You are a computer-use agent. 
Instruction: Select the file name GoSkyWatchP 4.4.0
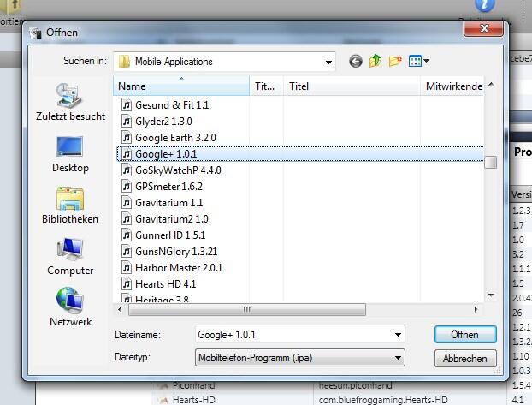click(x=178, y=170)
